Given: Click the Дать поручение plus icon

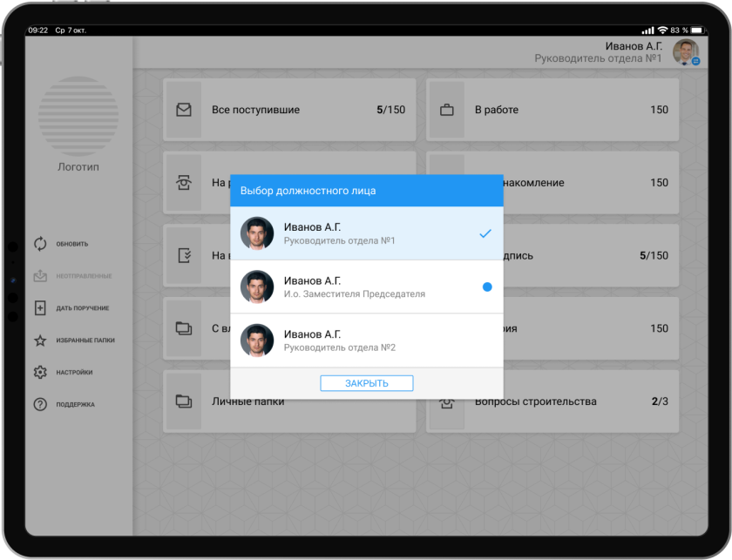Looking at the screenshot, I should (x=40, y=308).
